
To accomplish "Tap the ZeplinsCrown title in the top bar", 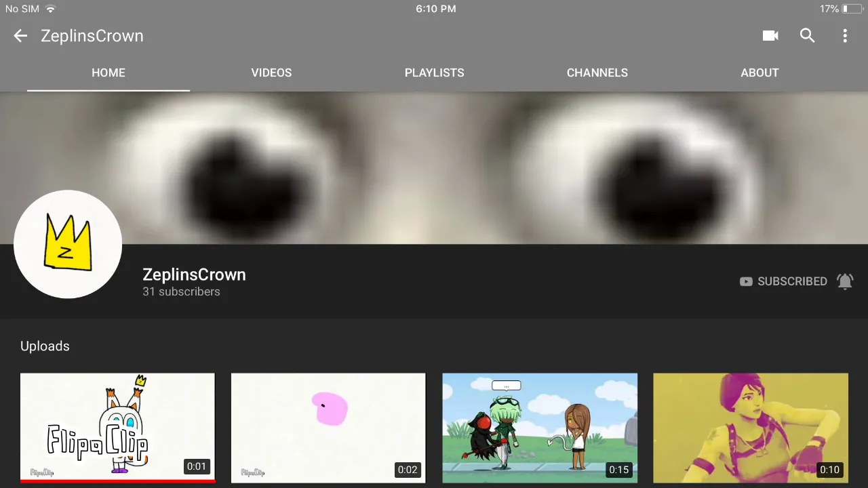I will coord(92,36).
